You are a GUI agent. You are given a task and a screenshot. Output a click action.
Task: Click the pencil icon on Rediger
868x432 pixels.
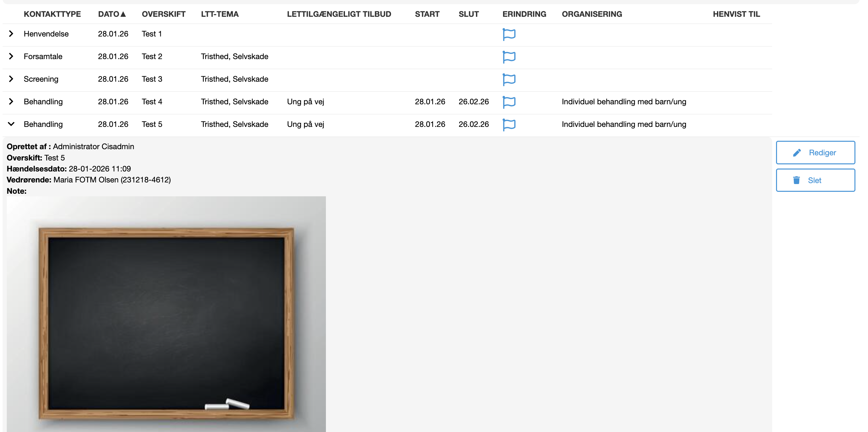(x=797, y=153)
